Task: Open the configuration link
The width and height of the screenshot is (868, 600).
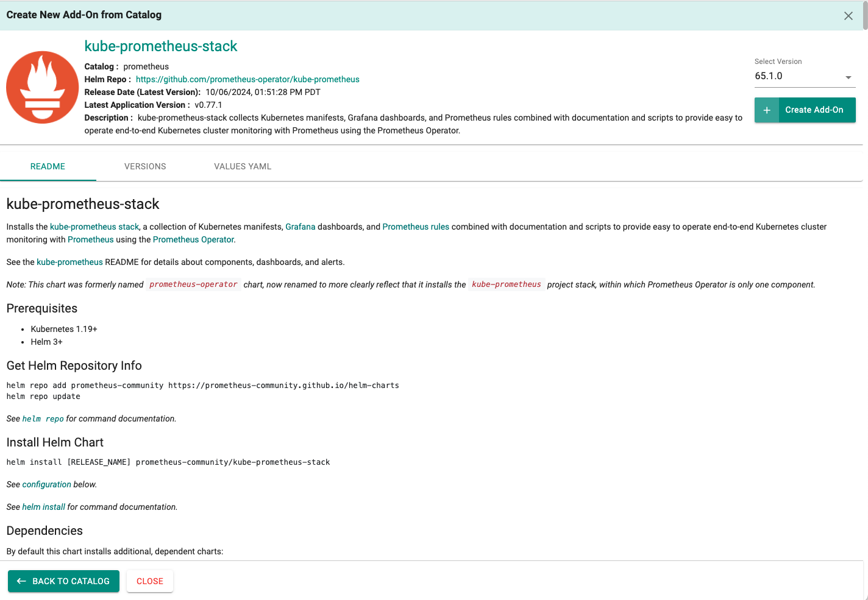Action: tap(47, 484)
